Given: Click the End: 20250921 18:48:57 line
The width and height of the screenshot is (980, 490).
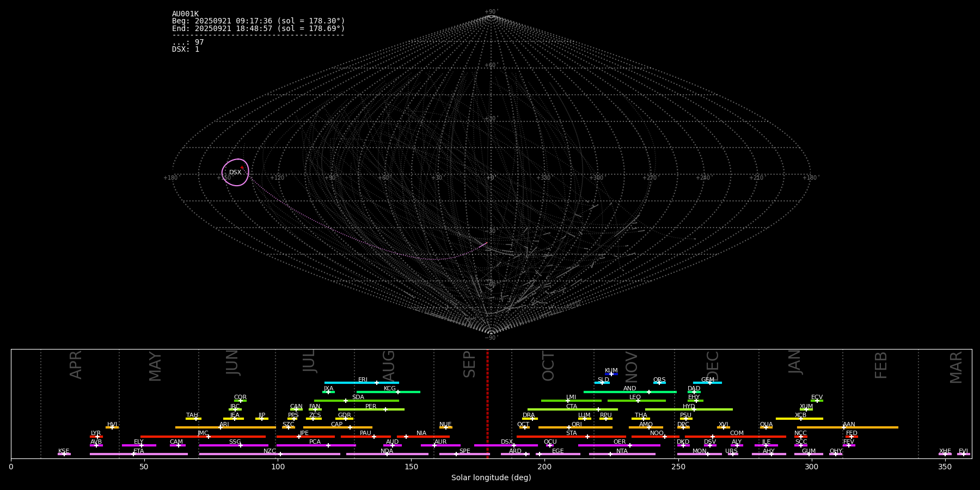Looking at the screenshot, I should click(x=259, y=28).
